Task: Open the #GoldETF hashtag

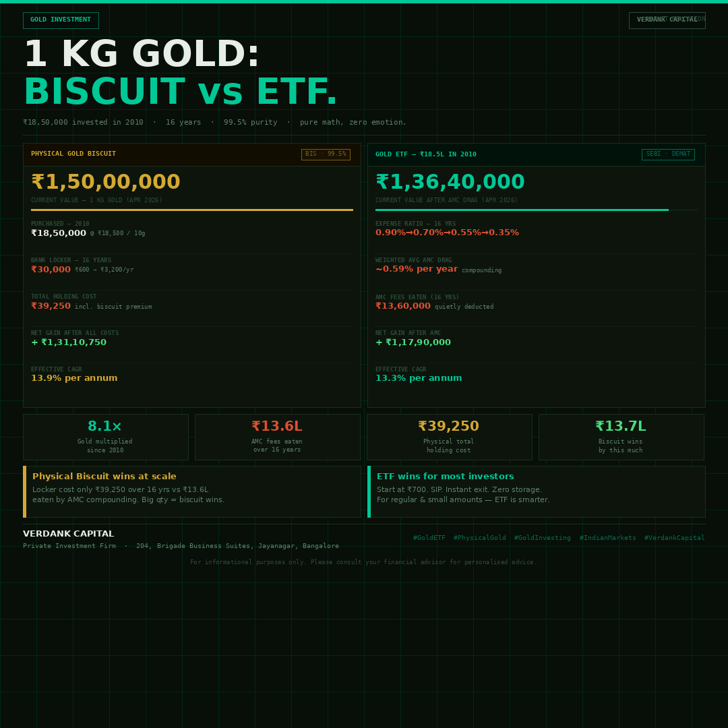Action: click(429, 538)
